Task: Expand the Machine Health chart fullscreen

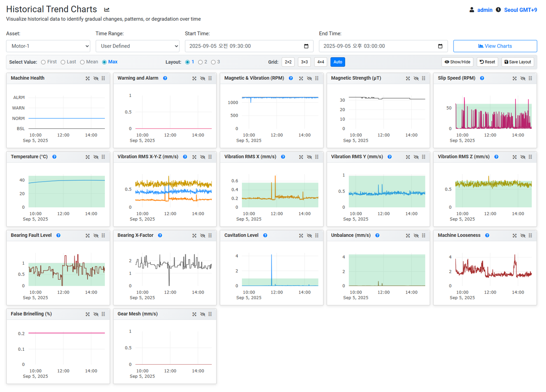Action: (88, 79)
